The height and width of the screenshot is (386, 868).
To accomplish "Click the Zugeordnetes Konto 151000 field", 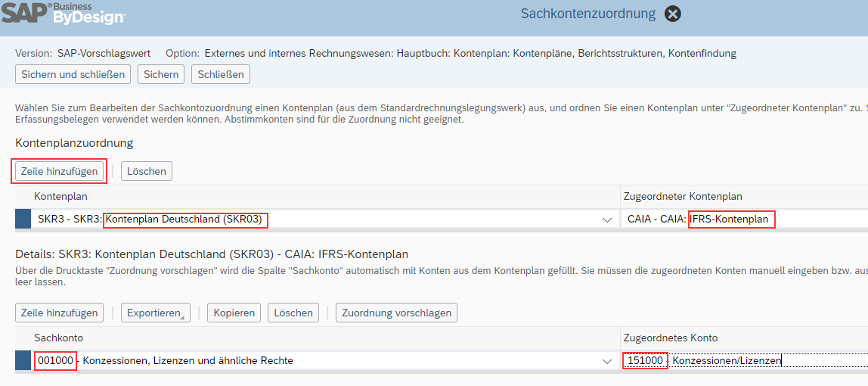I will [x=745, y=360].
